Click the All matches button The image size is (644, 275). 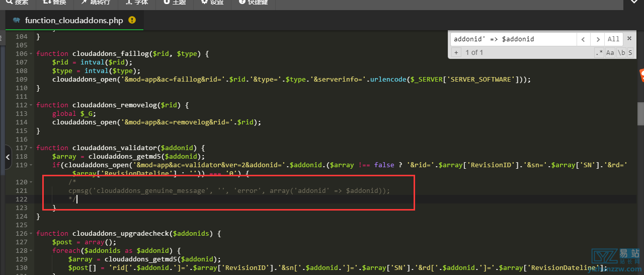click(613, 39)
